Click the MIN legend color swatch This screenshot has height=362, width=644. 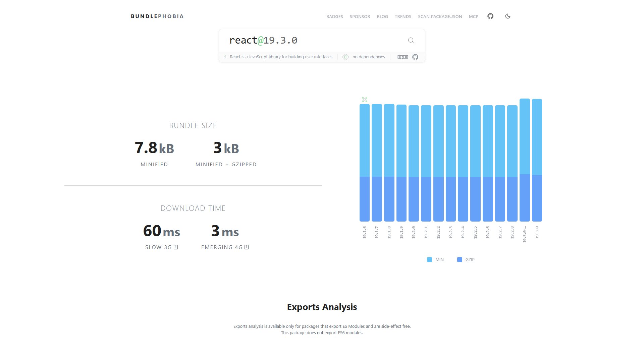pos(429,259)
